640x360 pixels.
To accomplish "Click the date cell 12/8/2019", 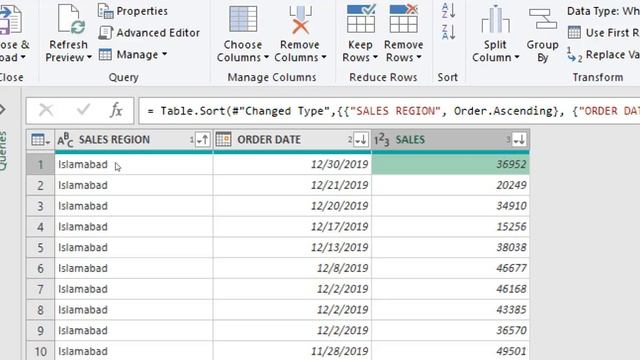I will 292,269.
